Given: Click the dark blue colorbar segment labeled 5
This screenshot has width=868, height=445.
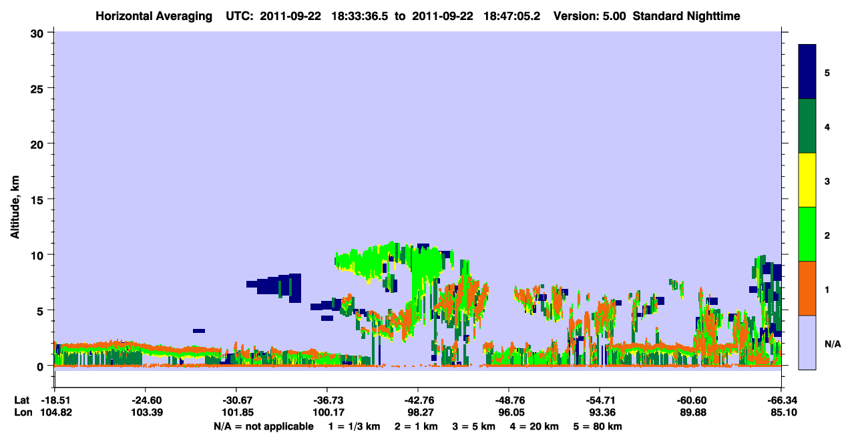Looking at the screenshot, I should point(807,72).
